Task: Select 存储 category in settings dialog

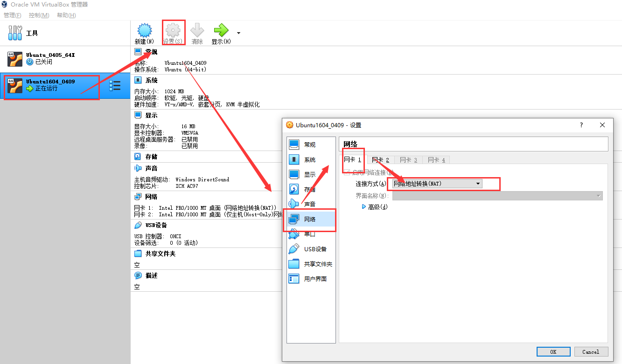Action: (311, 190)
